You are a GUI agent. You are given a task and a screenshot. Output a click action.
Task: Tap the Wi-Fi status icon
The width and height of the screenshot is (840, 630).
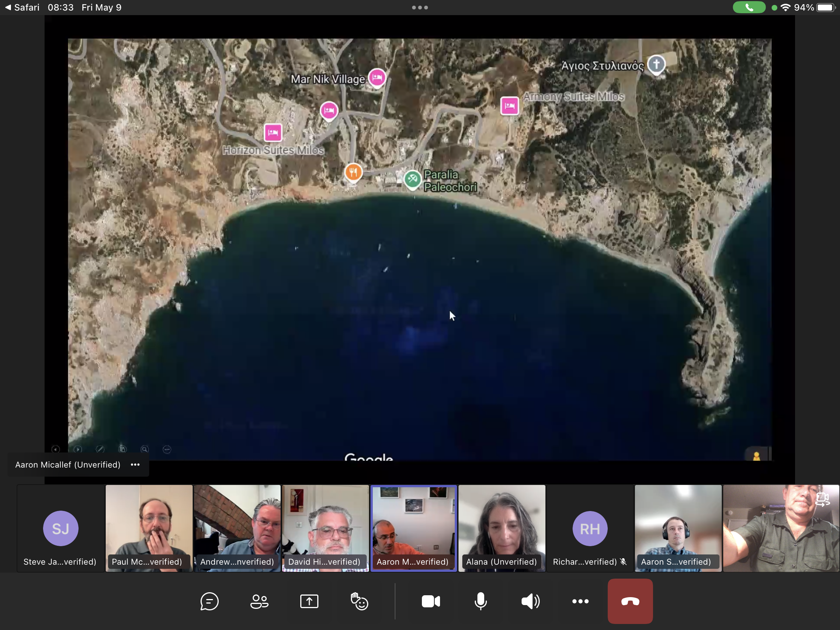coord(786,8)
